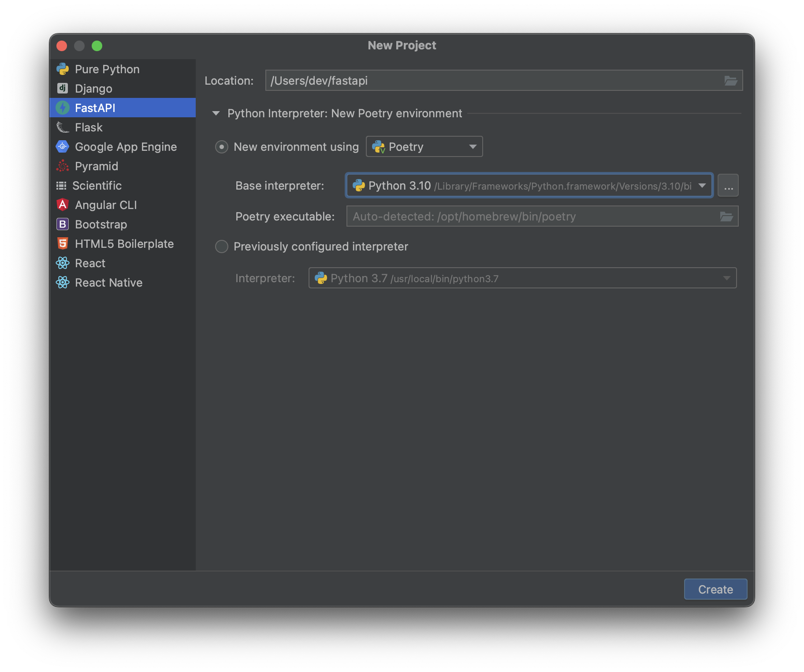The width and height of the screenshot is (804, 672).
Task: Click the Location: label
Action: coord(229,81)
